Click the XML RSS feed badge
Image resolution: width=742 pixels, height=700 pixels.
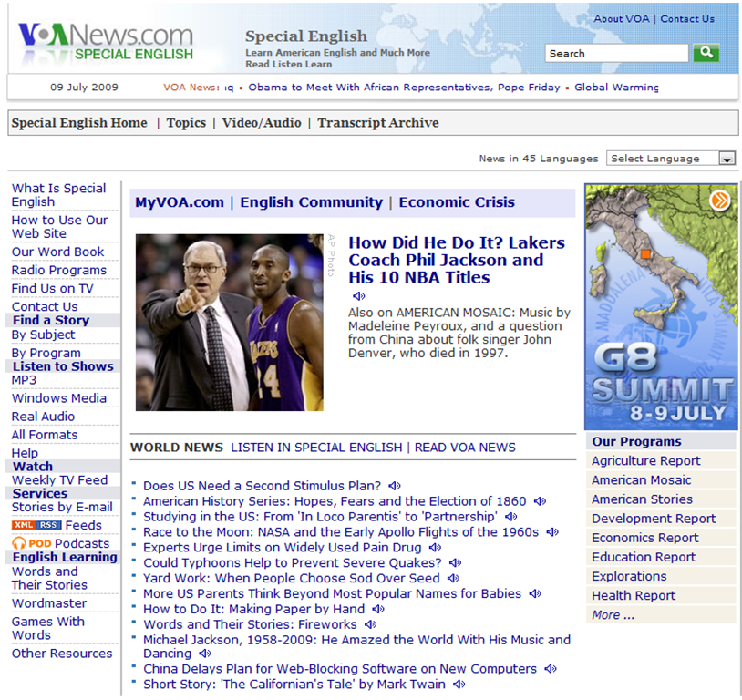36,525
